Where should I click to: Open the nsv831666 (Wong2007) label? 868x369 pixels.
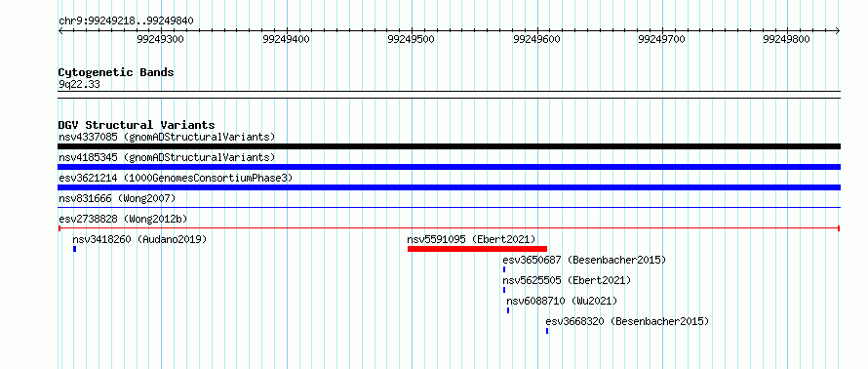point(117,198)
